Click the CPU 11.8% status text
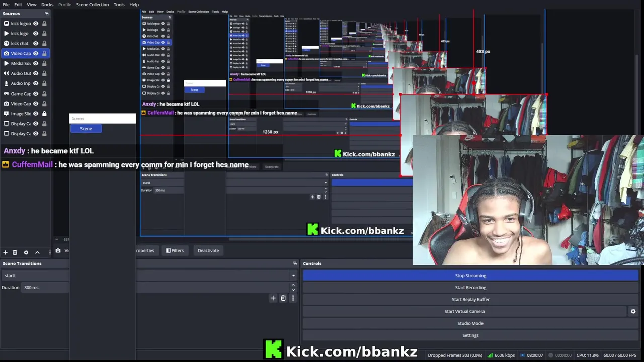 coord(588,355)
